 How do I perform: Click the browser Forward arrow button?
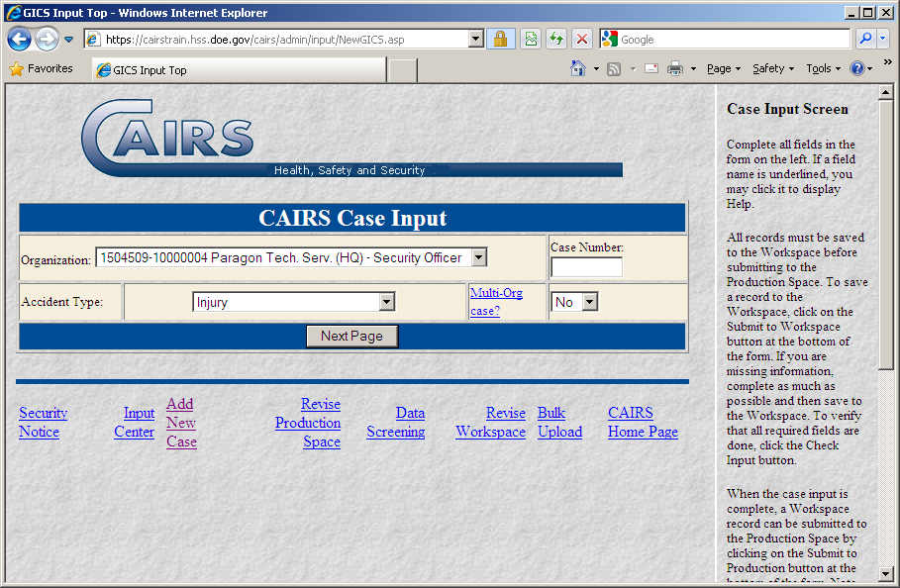(x=48, y=40)
